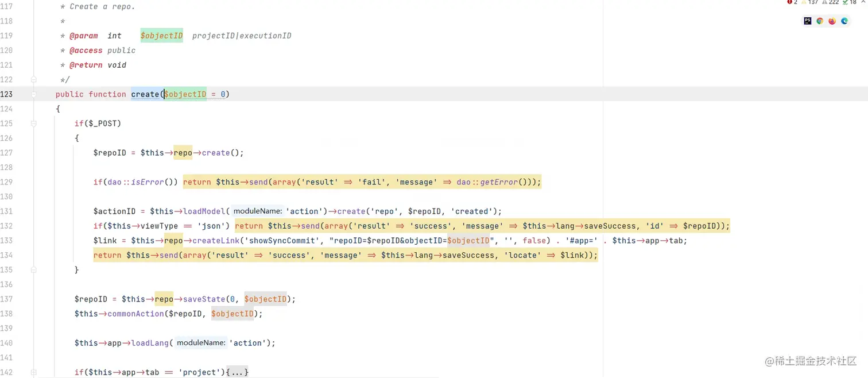Click 'showSyncCommit' string argument
The height and width of the screenshot is (378, 868).
pyautogui.click(x=282, y=241)
